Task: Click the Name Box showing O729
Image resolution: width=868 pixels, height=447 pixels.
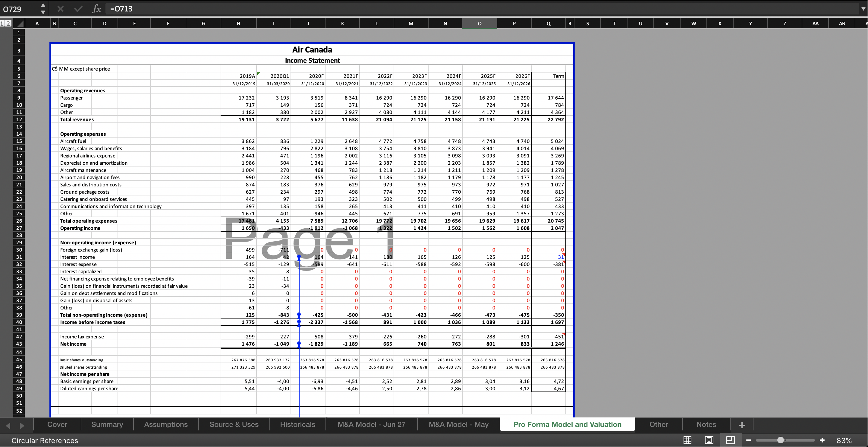Action: pyautogui.click(x=20, y=9)
